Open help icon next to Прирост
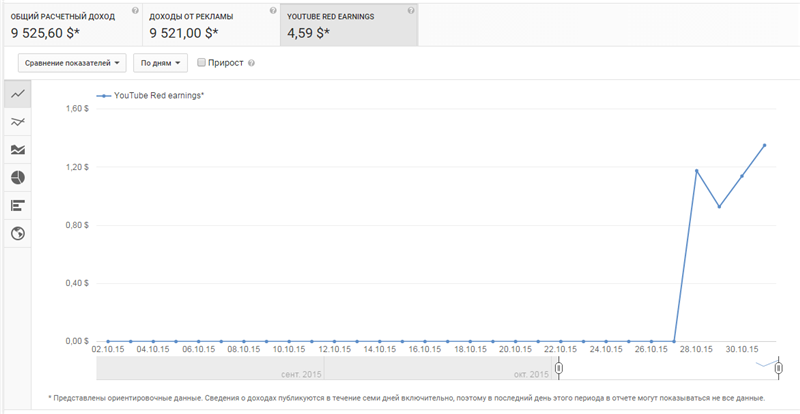 (251, 63)
